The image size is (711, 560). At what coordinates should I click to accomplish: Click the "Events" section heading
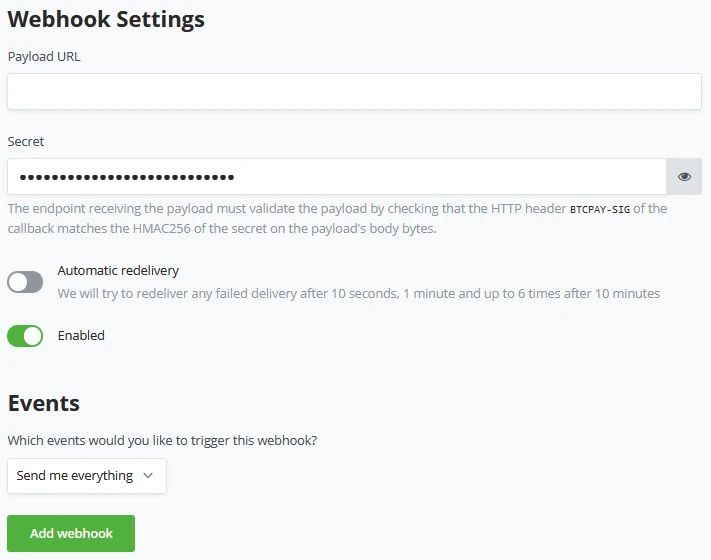click(x=44, y=403)
